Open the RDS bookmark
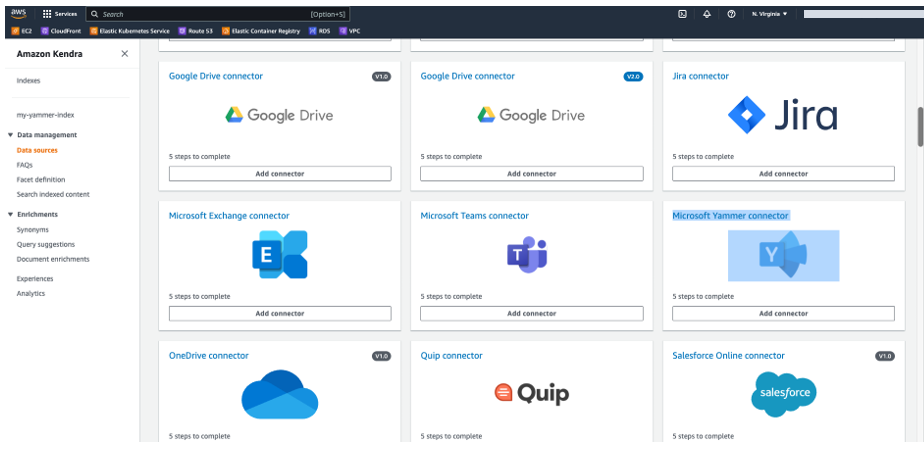This screenshot has height=464, width=924. [x=320, y=31]
